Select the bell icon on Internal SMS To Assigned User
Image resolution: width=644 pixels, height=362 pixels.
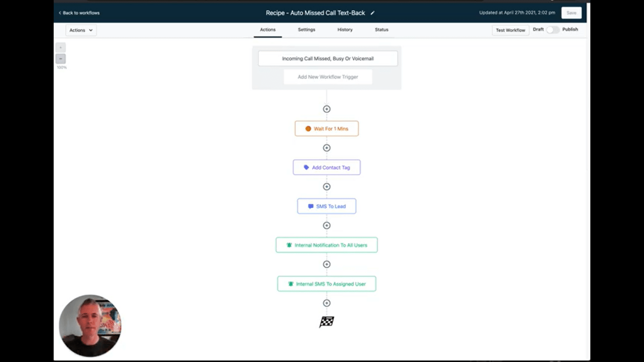point(291,284)
